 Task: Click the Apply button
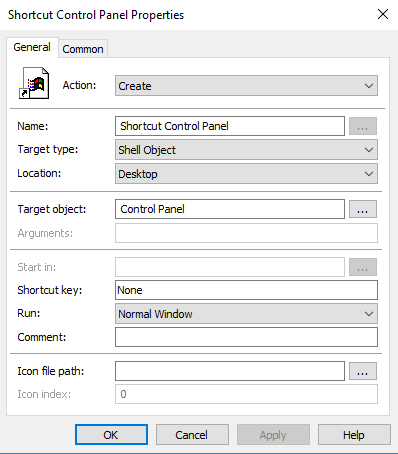[x=273, y=435]
